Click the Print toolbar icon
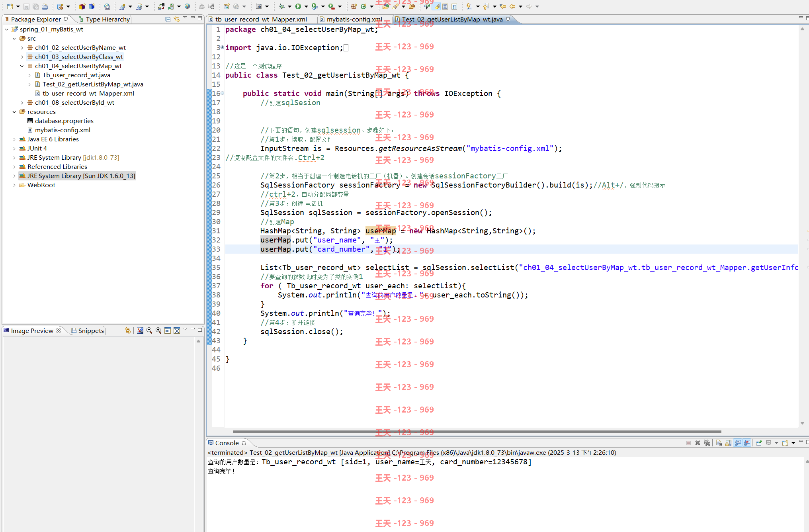Viewport: 809px width, 532px height. (x=45, y=6)
